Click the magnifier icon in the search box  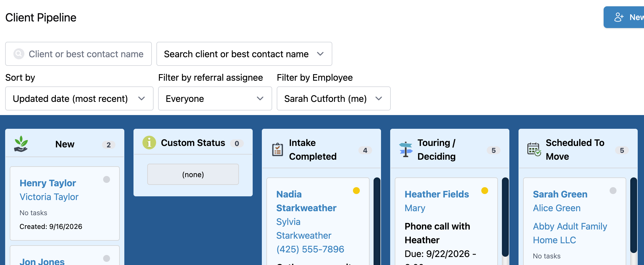tap(19, 54)
